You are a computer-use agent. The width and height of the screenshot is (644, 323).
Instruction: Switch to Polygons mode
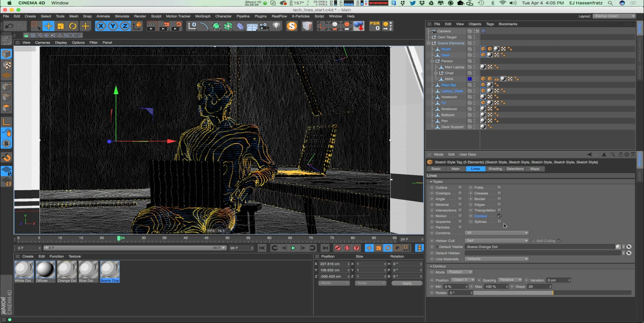point(6,108)
